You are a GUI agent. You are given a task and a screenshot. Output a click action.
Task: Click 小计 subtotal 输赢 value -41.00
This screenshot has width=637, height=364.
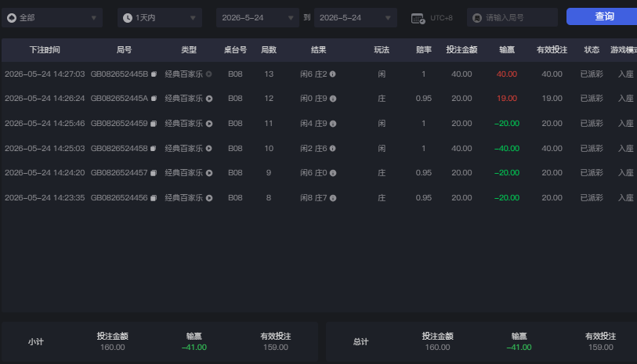point(194,348)
